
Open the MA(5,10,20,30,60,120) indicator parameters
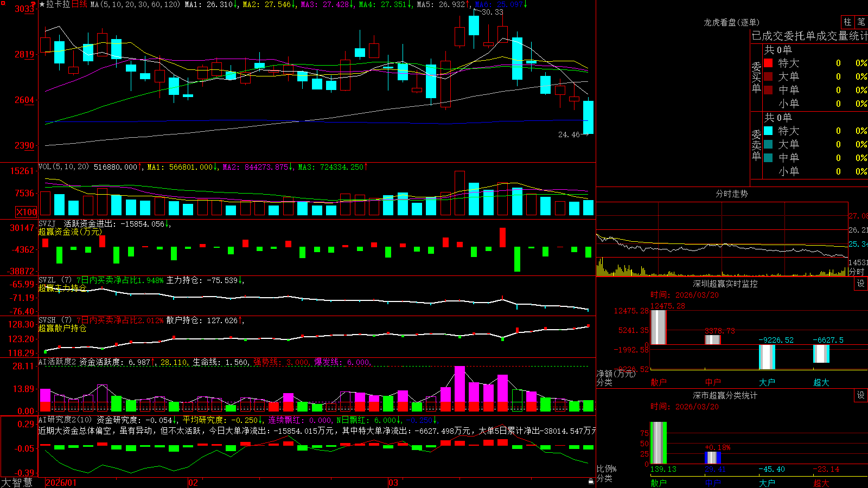(x=135, y=4)
